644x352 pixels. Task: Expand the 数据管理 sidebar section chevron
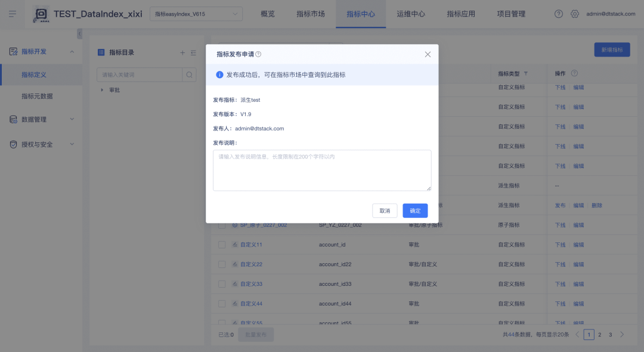[x=72, y=119]
